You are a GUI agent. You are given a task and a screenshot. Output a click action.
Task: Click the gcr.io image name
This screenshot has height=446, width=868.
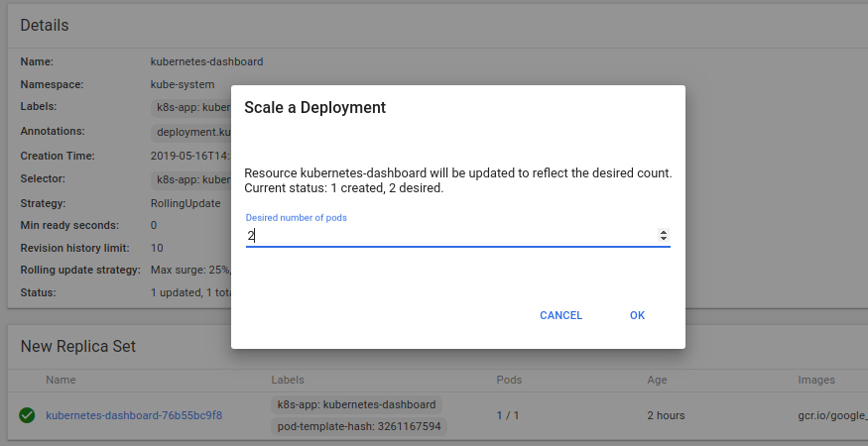point(831,415)
